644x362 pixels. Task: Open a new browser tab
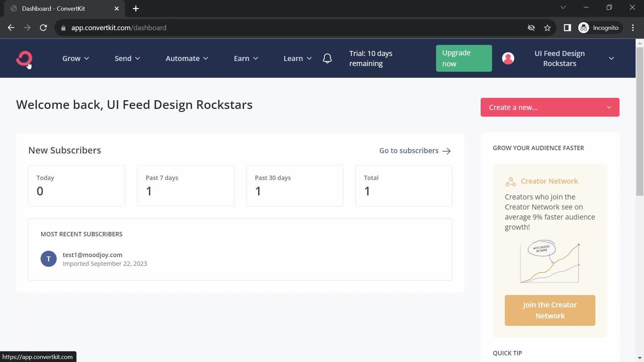(x=136, y=9)
